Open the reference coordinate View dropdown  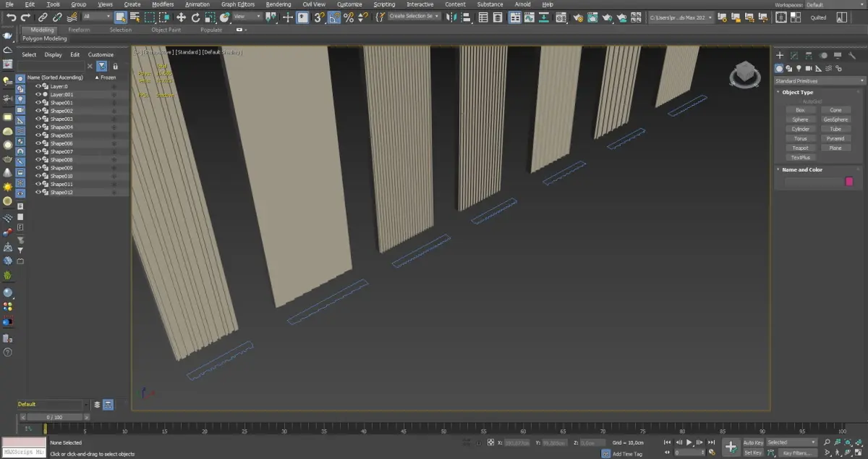coord(248,16)
